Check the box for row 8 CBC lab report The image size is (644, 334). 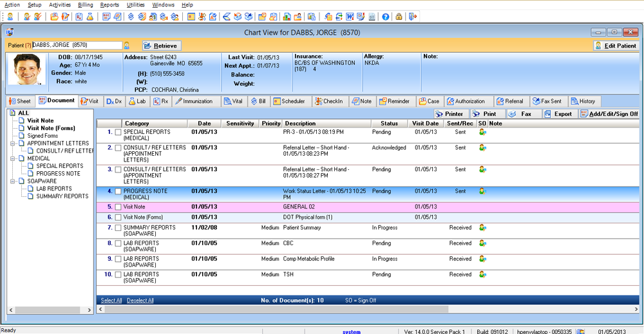pyautogui.click(x=118, y=243)
